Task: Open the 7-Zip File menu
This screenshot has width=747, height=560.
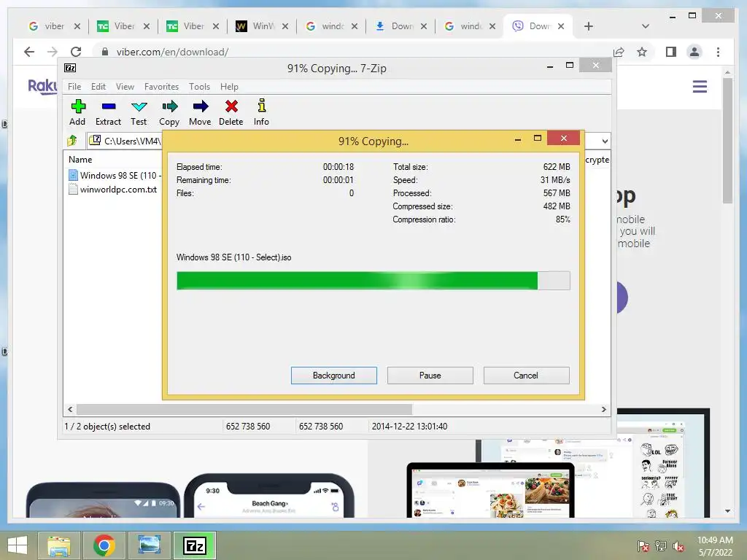Action: coord(74,87)
